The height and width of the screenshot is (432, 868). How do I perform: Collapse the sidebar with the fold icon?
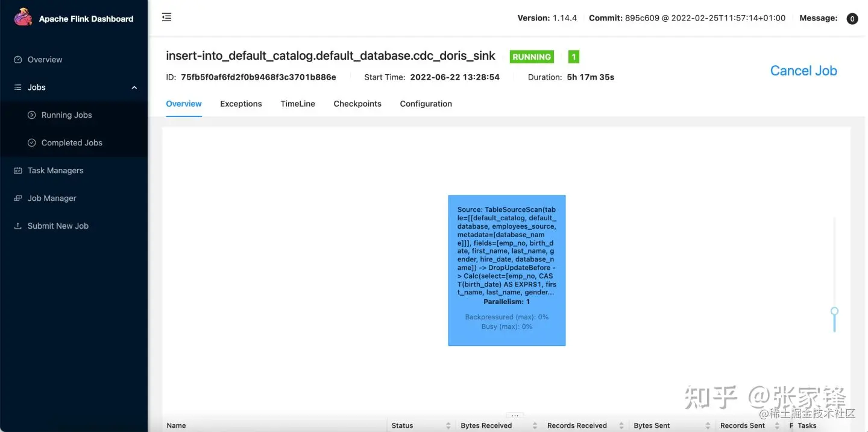[167, 17]
